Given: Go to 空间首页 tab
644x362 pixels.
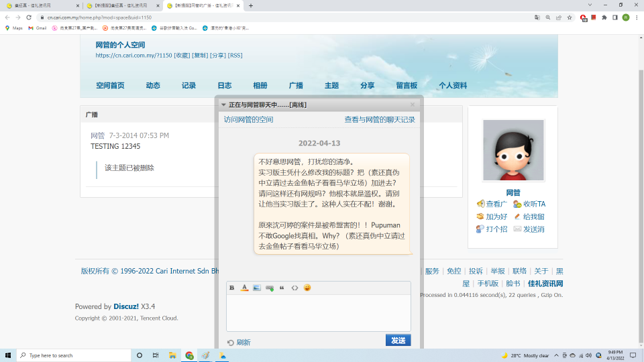Looking at the screenshot, I should pos(110,85).
